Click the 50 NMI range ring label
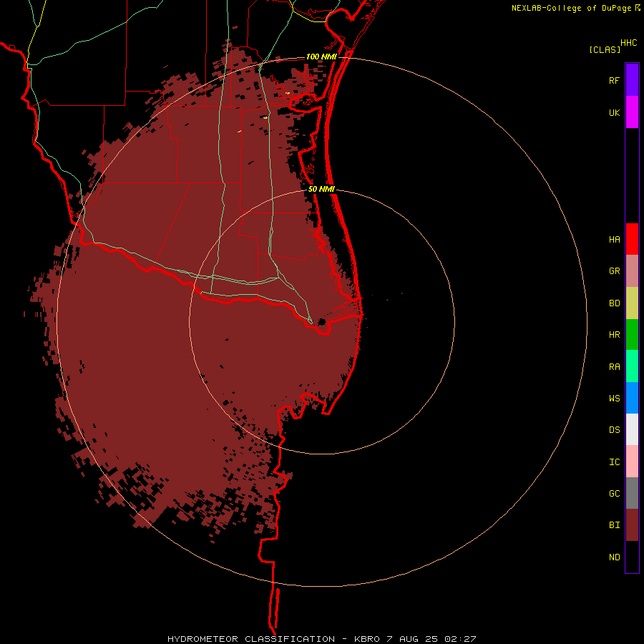Viewport: 644px width, 644px height. click(x=321, y=189)
